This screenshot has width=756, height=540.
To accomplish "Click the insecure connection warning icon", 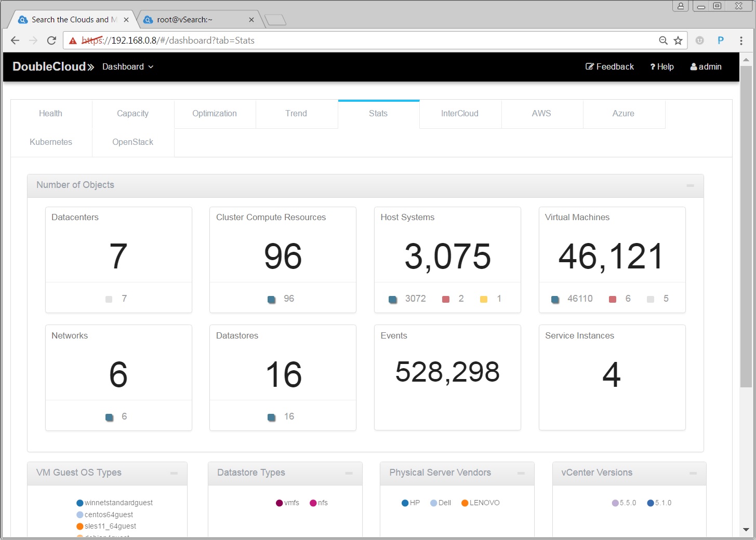I will click(73, 40).
